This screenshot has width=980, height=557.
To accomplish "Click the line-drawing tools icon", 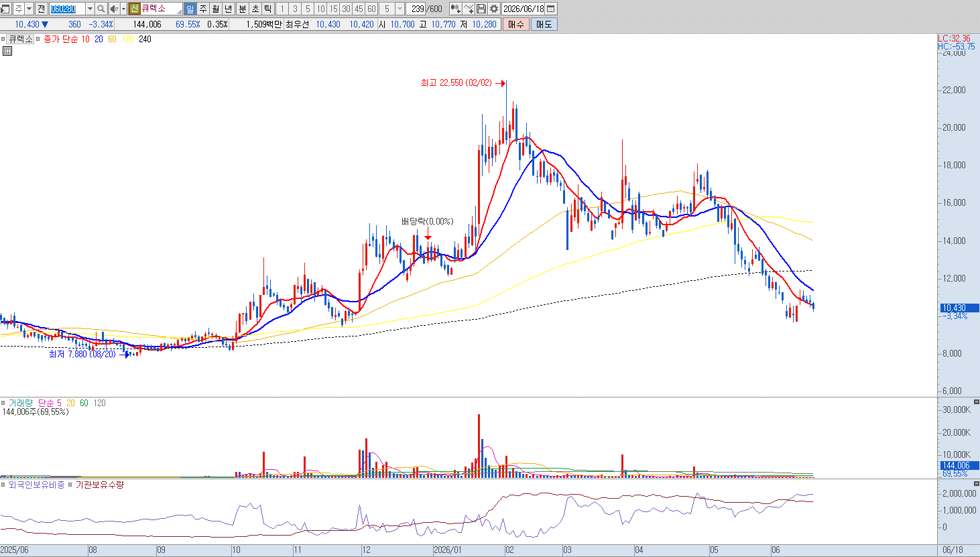I will tap(469, 9).
